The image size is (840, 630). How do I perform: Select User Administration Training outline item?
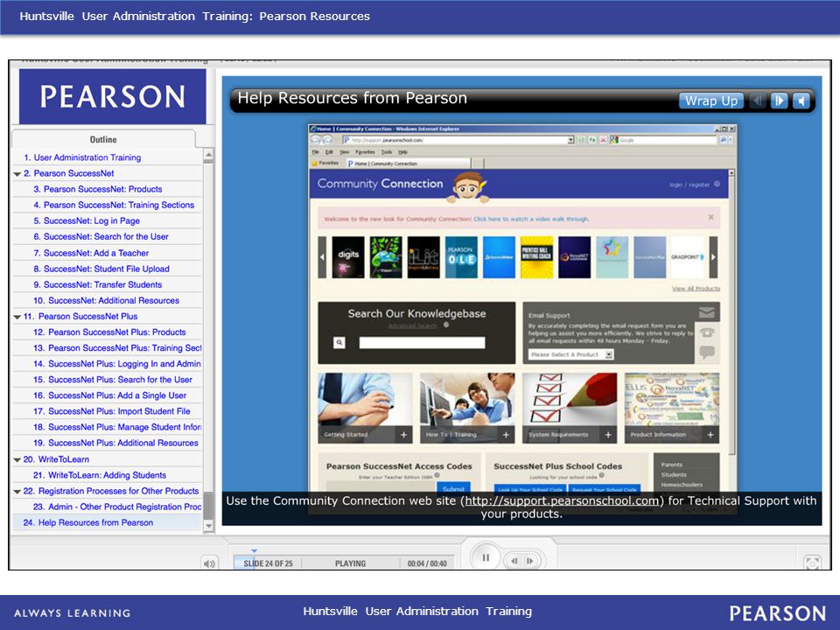(x=82, y=157)
